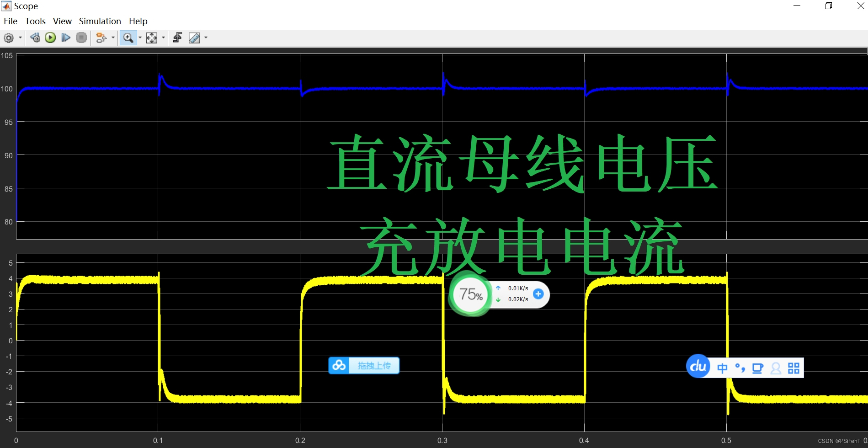Open the Zoom tool options dropdown arrow
This screenshot has height=448, width=868.
click(140, 38)
